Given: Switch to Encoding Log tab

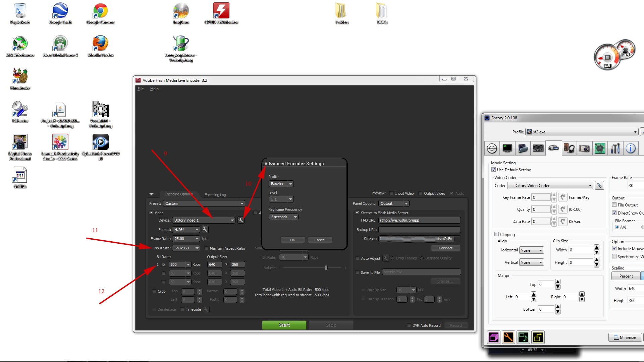Looking at the screenshot, I should (x=215, y=195).
